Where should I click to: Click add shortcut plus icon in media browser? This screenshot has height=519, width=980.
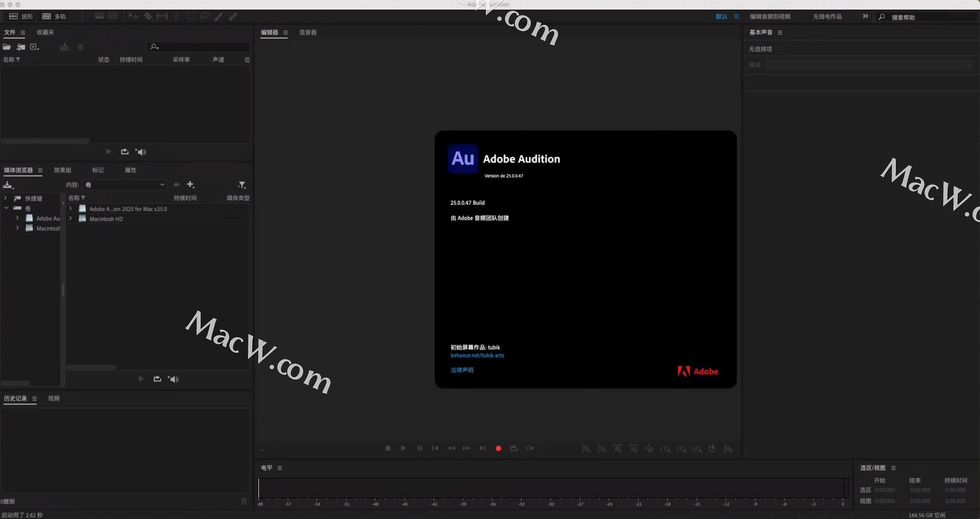click(191, 184)
